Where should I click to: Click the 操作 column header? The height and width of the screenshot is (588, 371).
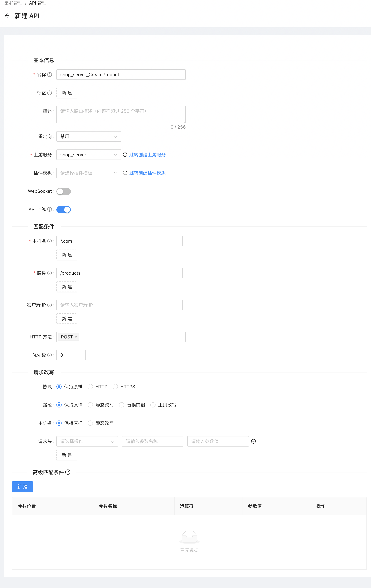click(339, 506)
